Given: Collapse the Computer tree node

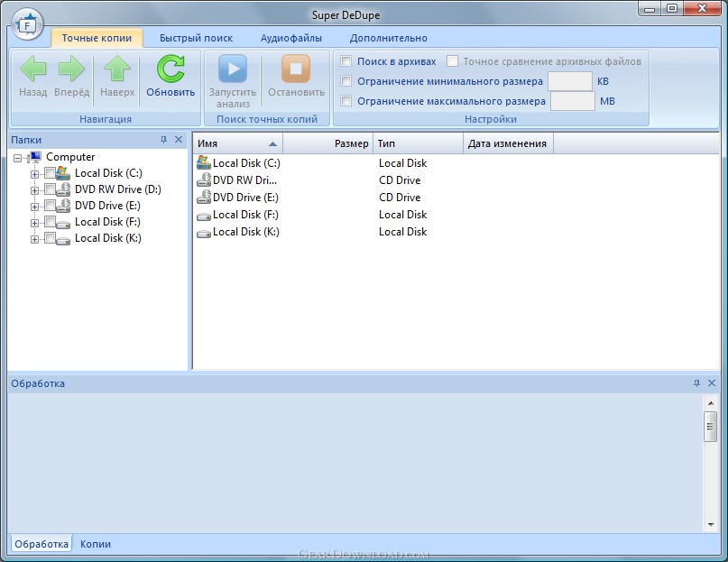Looking at the screenshot, I should pyautogui.click(x=17, y=159).
